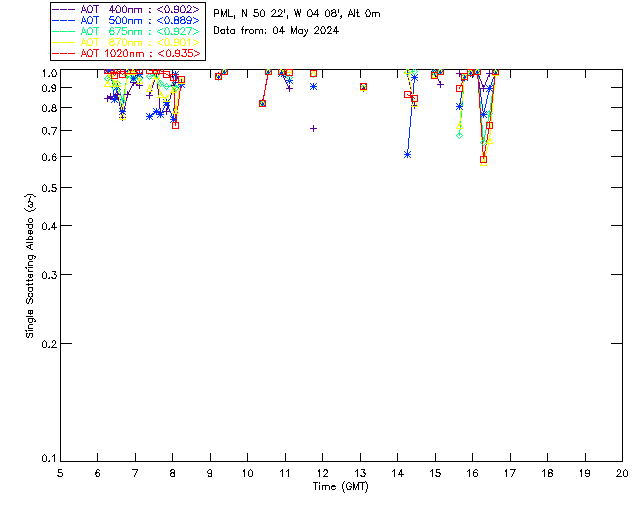Click the AOT 400nm legend entry
Image resolution: width=640 pixels, height=512 pixels.
(126, 9)
